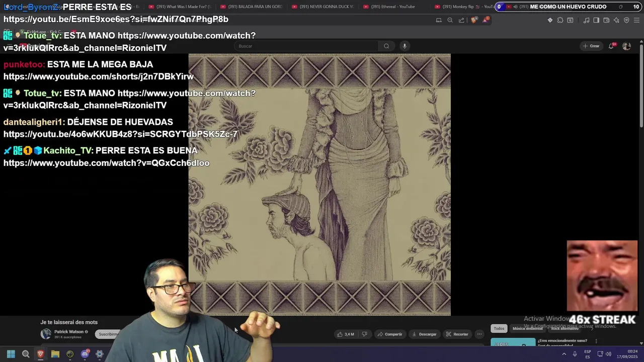Open the Patrick Watson channel avatar
Viewport: 644px width, 362px height.
pyautogui.click(x=46, y=334)
